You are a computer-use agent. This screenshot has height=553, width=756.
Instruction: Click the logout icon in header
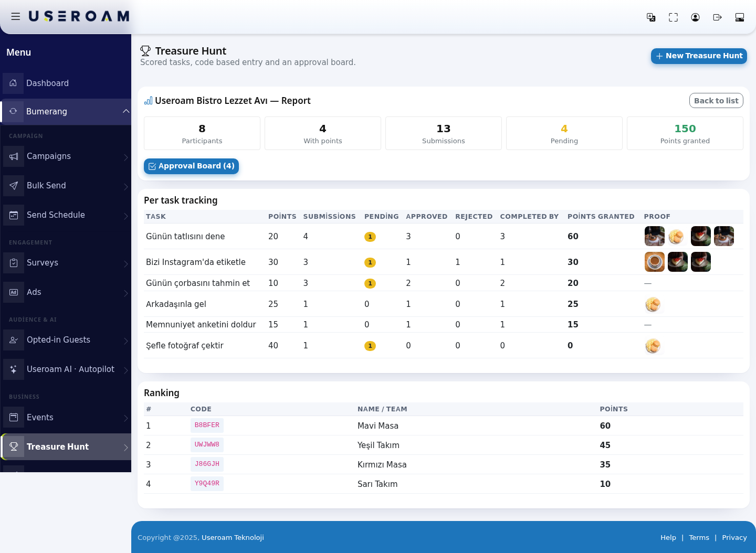[x=717, y=17]
